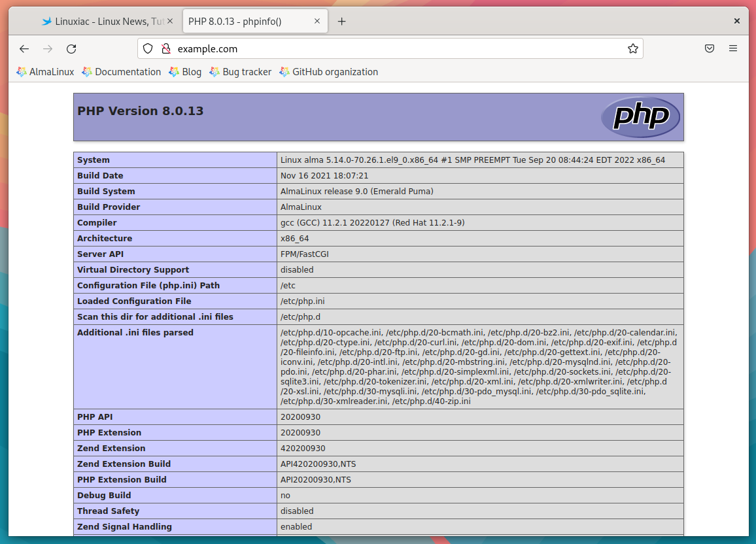Click the Build Provider label
756x544 pixels.
[109, 207]
